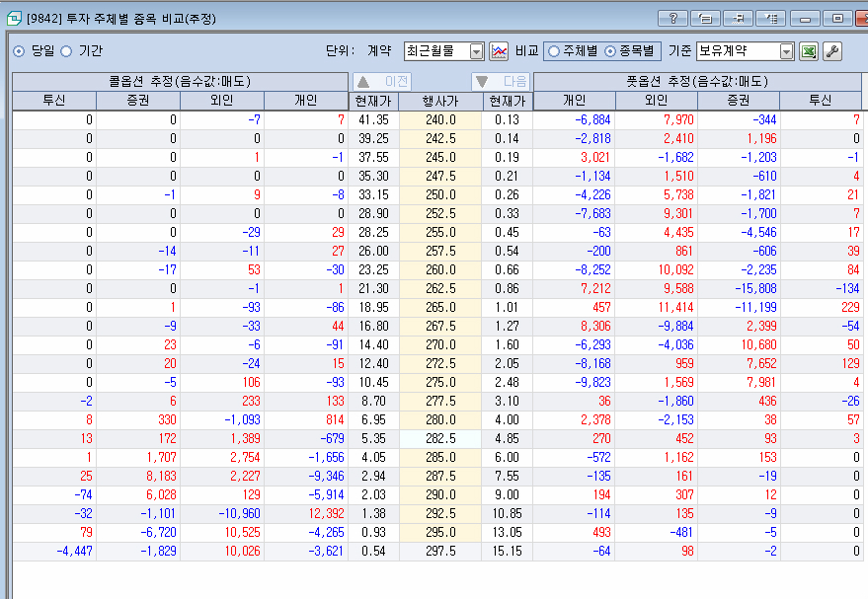Click the put 현재가 column header
This screenshot has height=599, width=868.
tap(507, 101)
